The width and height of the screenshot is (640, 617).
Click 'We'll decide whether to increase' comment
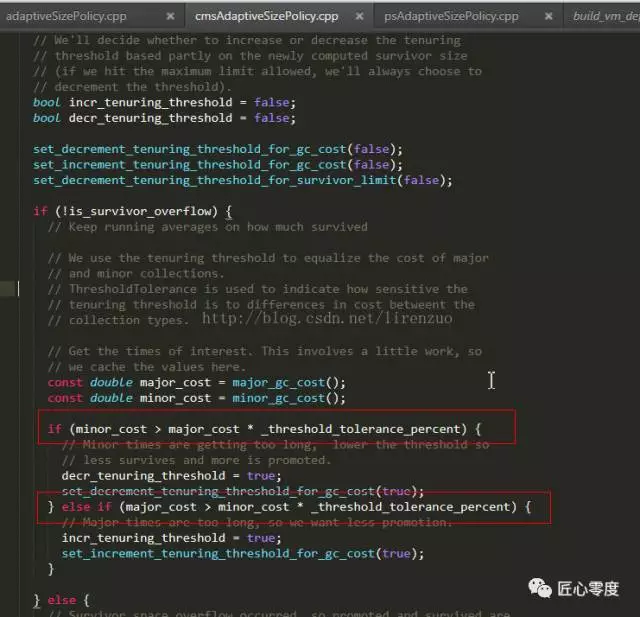[247, 40]
